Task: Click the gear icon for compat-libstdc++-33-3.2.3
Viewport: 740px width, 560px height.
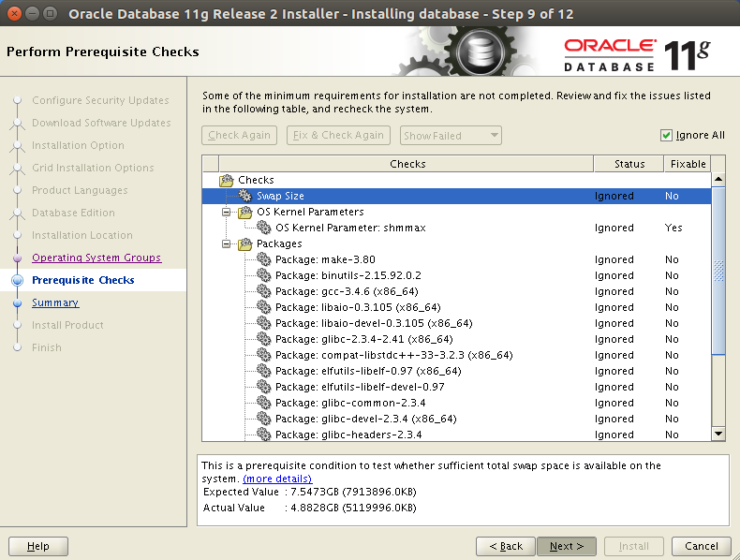Action: coord(264,355)
